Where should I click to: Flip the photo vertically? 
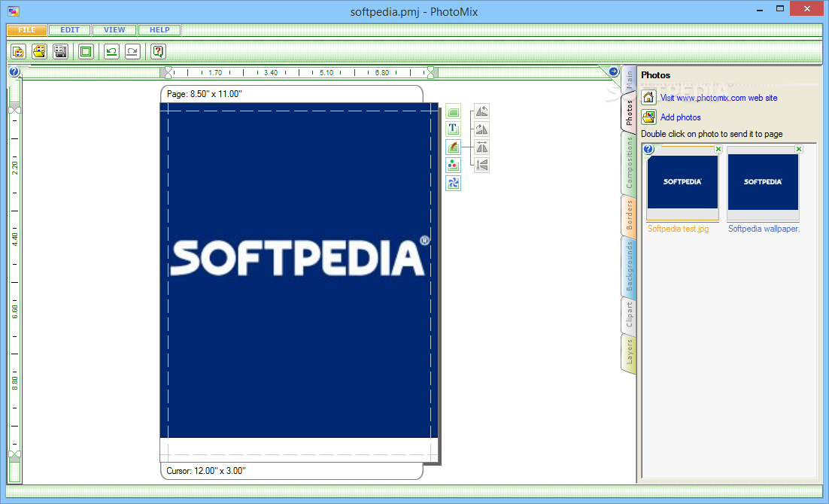481,165
